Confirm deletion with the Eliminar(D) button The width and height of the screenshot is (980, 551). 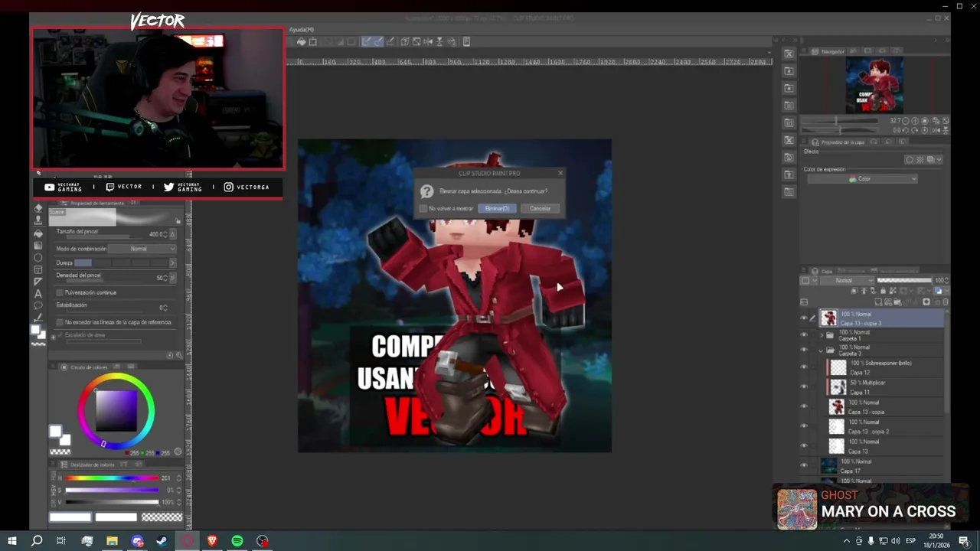coord(497,208)
